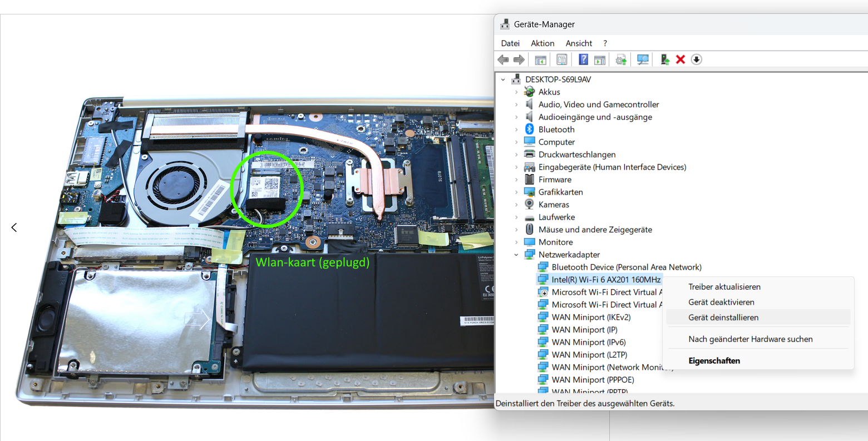
Task: Select the Intel Wi-Fi 6 AX201 entry
Action: point(606,279)
